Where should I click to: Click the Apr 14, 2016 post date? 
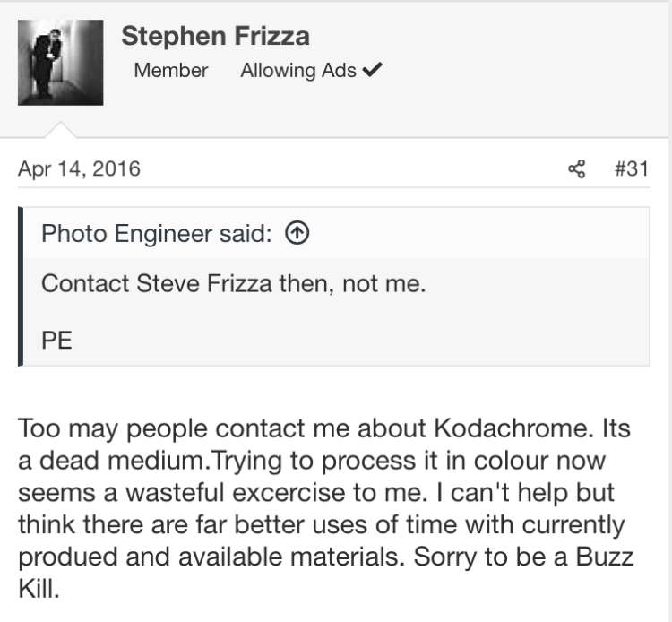[79, 168]
